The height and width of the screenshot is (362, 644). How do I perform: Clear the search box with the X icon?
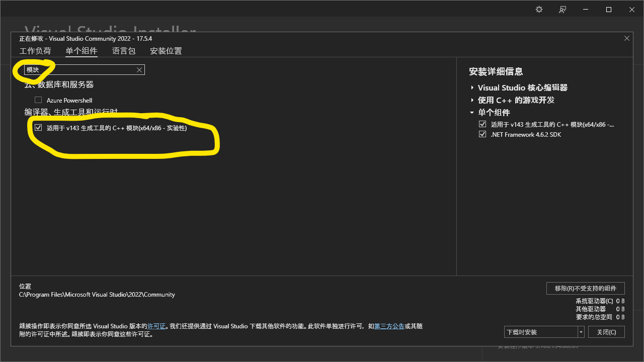pyautogui.click(x=139, y=69)
